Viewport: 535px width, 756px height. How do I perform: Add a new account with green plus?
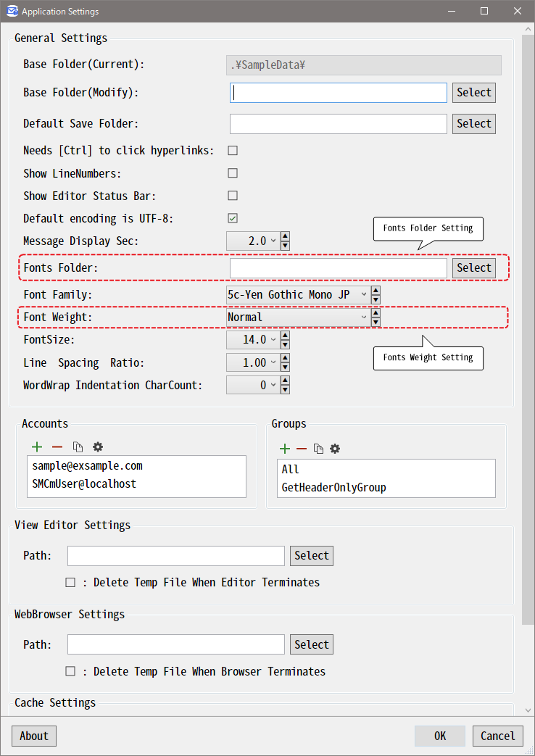point(37,447)
